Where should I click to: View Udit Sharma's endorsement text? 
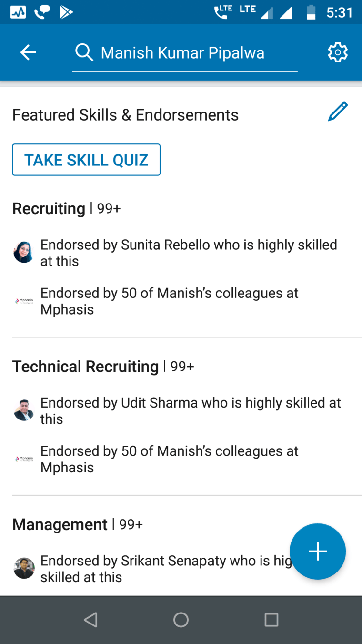point(191,411)
